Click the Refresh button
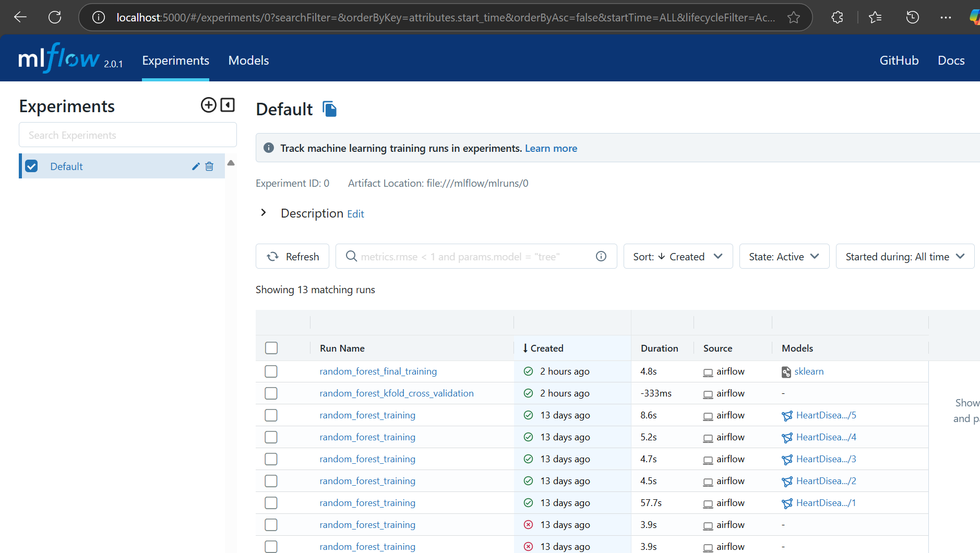980x553 pixels. (x=292, y=256)
